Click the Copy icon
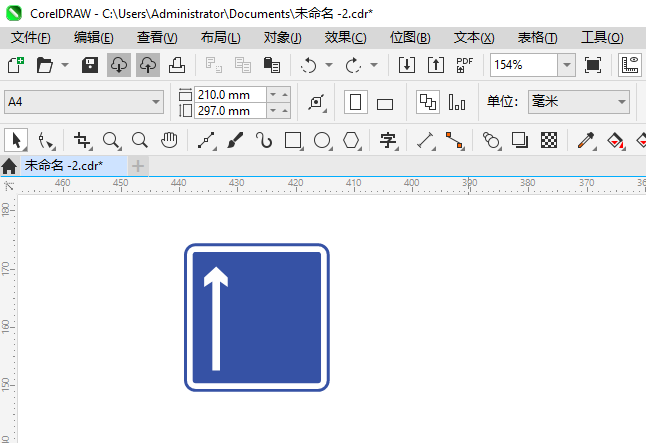This screenshot has width=646, height=443. [x=243, y=65]
